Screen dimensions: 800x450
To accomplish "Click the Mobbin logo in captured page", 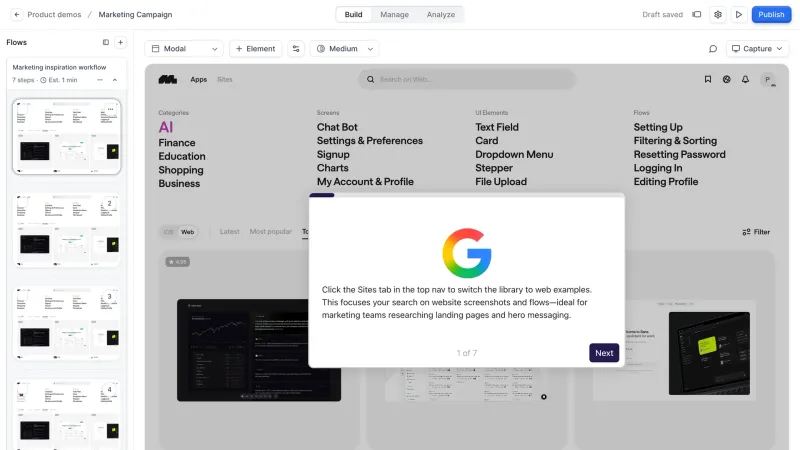I will (167, 80).
